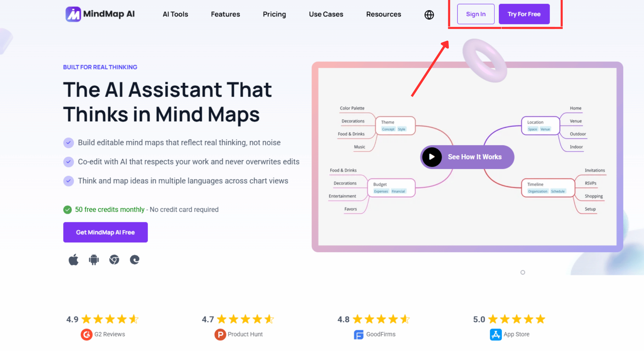Open the language globe selector
644x351 pixels.
429,14
